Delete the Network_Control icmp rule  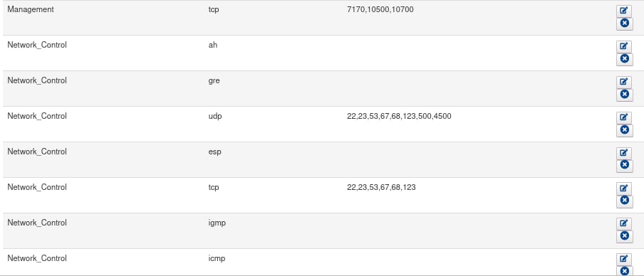click(624, 271)
